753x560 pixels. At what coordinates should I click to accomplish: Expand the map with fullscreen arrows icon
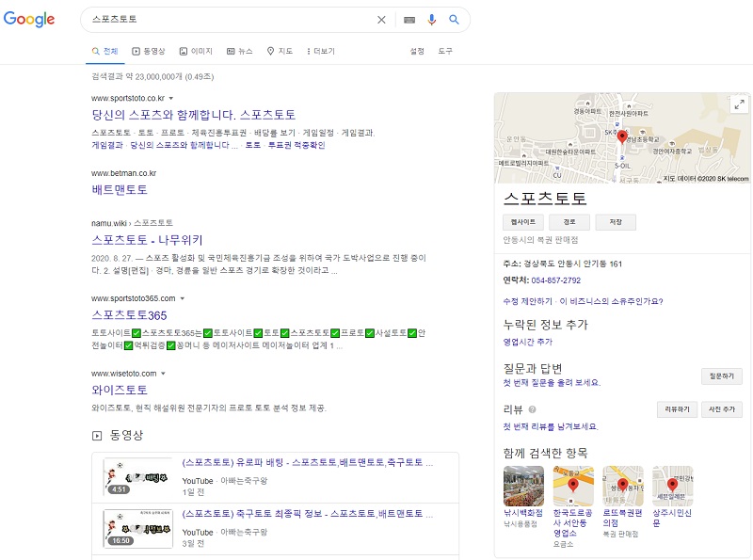point(740,104)
